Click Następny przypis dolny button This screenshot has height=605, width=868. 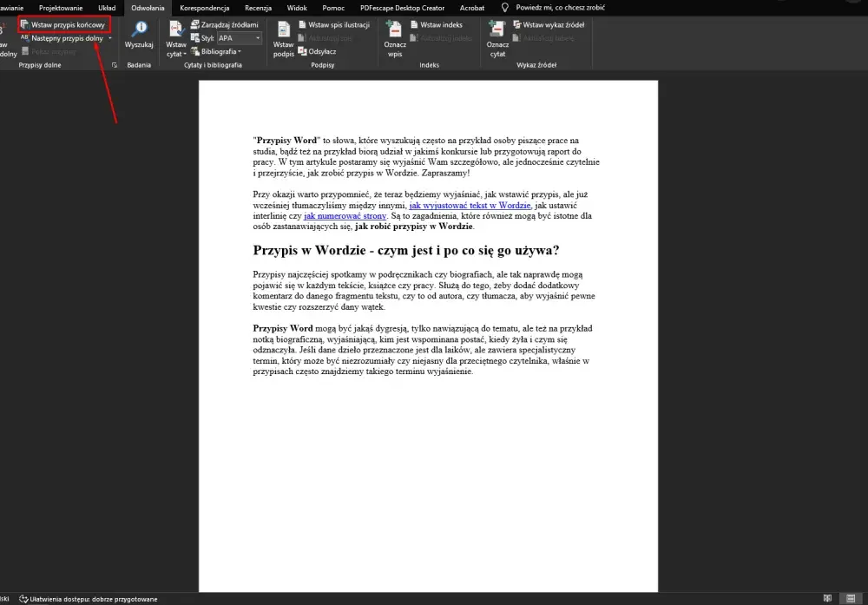click(62, 38)
